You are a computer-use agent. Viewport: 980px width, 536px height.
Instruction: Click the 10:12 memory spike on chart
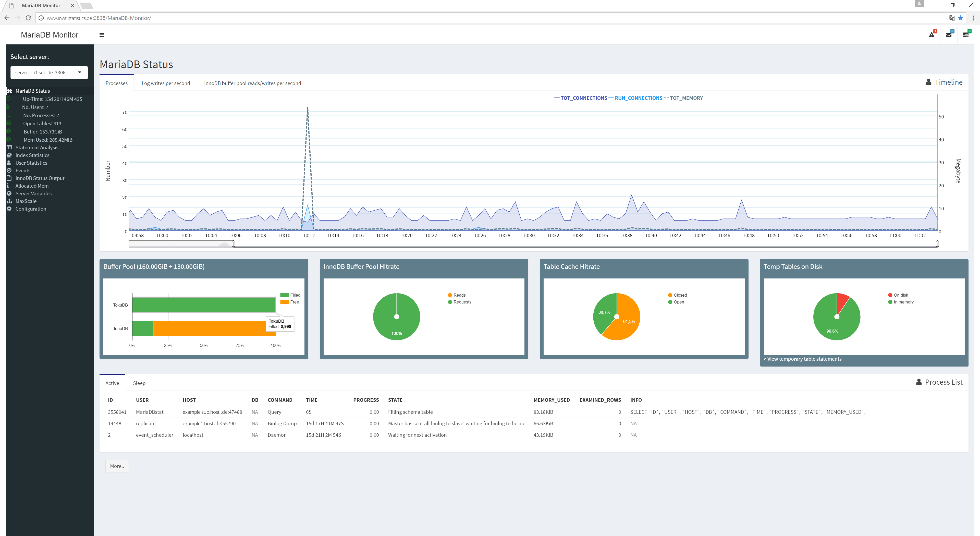(307, 108)
